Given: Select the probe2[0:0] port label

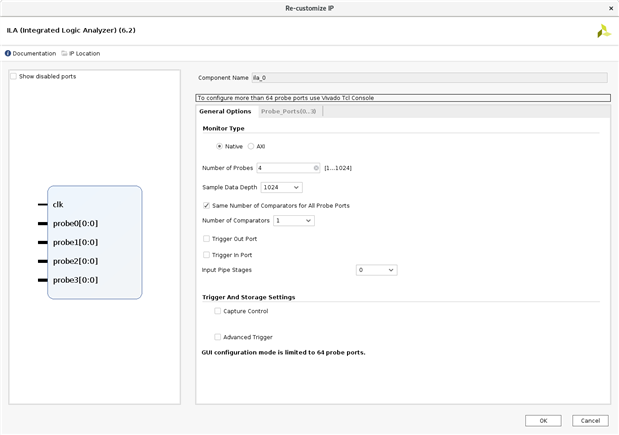Looking at the screenshot, I should point(75,261).
